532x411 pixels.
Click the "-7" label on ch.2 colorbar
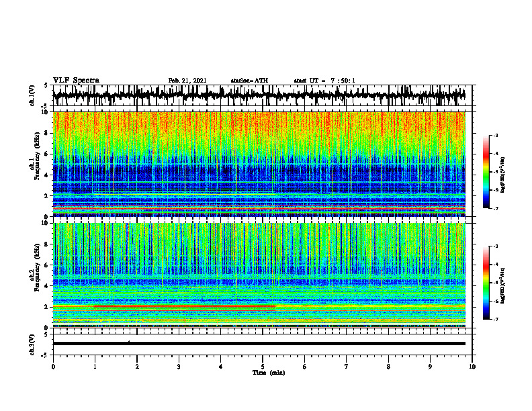click(496, 319)
